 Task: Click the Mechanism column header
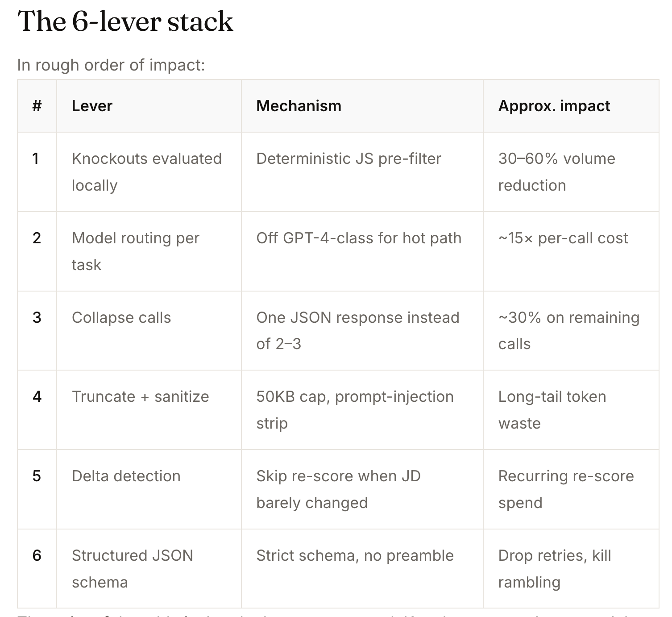tap(362, 106)
